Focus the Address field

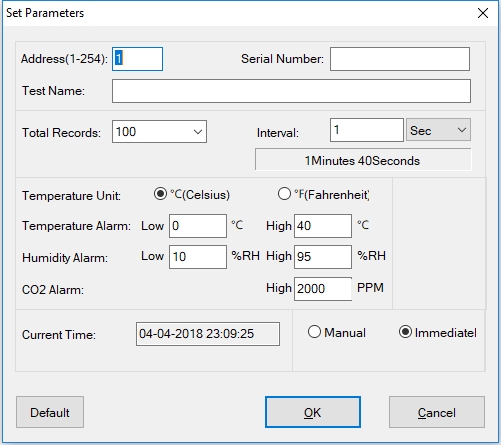137,59
